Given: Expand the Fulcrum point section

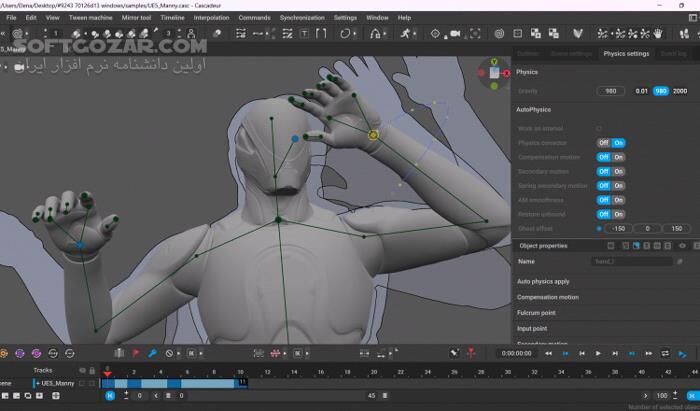Looking at the screenshot, I should (x=537, y=313).
